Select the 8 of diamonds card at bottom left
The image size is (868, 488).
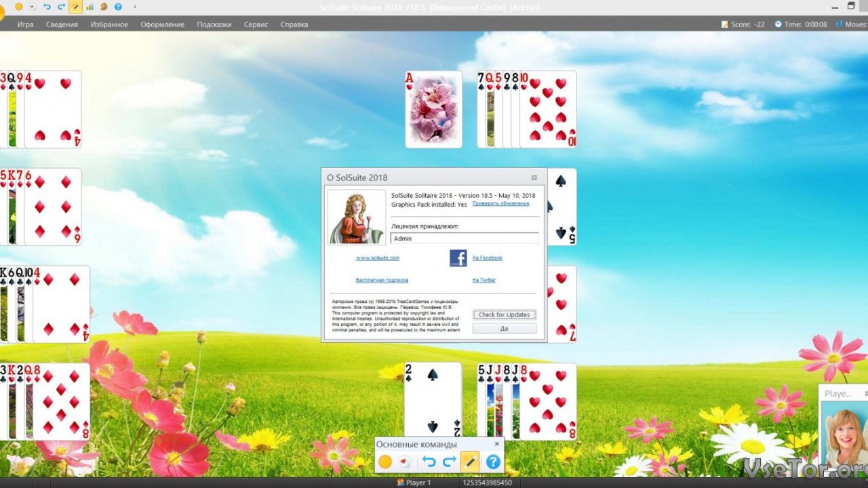[x=62, y=401]
